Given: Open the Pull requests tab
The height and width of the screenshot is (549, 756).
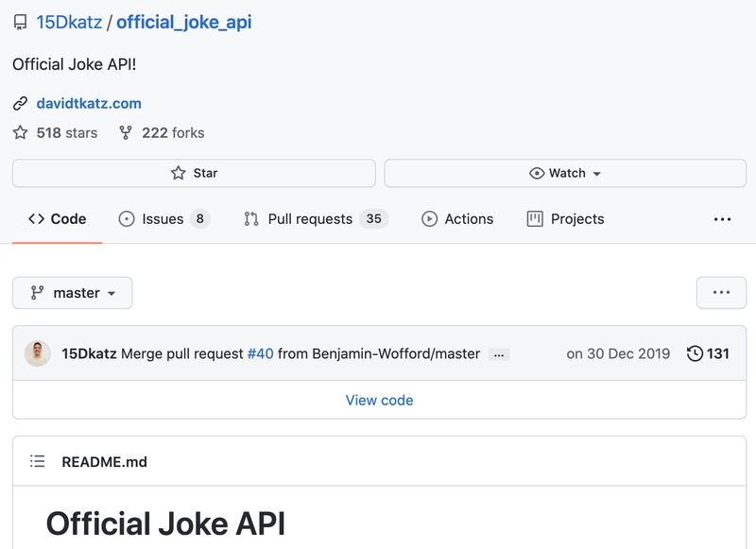Looking at the screenshot, I should point(316,219).
